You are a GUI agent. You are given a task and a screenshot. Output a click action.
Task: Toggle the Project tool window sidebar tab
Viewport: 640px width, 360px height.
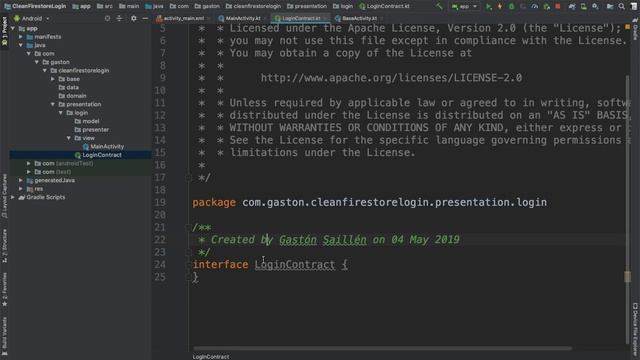(x=4, y=32)
